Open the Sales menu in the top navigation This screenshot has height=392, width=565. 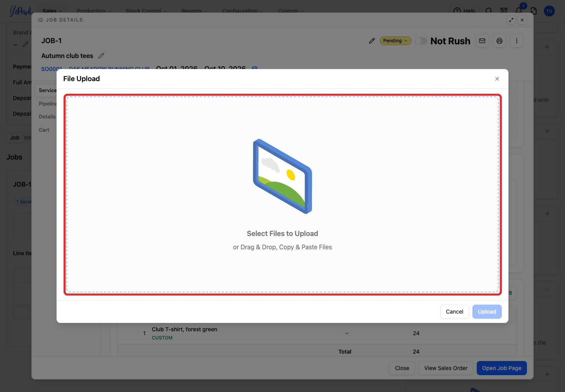point(52,11)
